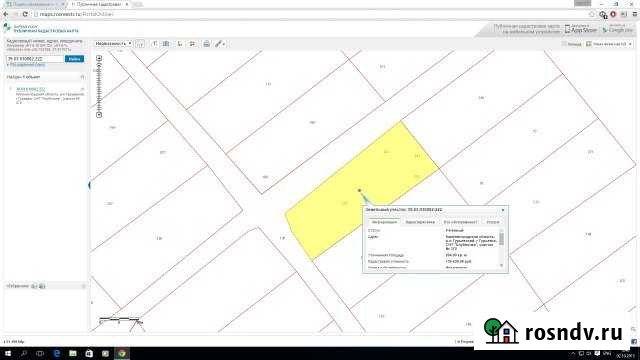The image size is (640, 360).
Task: Reload the page with refresh icon
Action: coord(25,14)
